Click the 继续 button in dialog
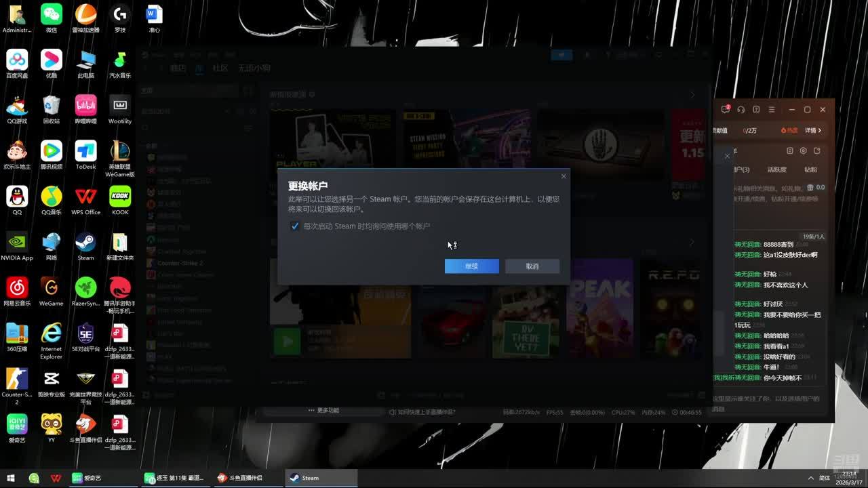868x488 pixels. [x=471, y=266]
